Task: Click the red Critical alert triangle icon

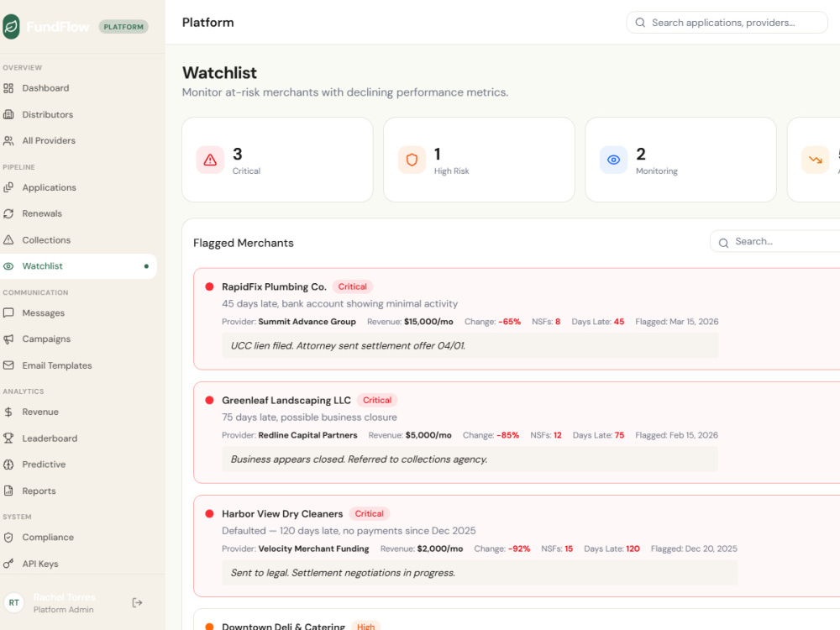Action: (210, 160)
